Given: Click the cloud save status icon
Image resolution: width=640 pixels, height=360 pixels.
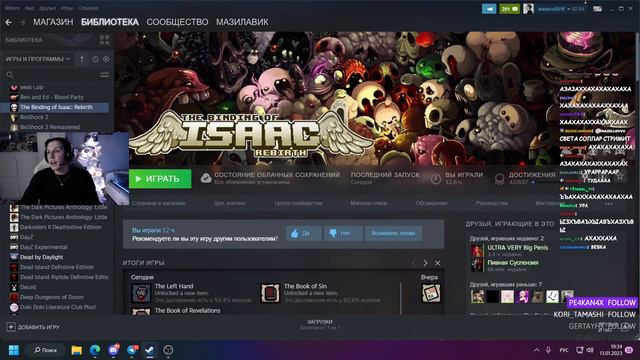Looking at the screenshot, I should [206, 178].
